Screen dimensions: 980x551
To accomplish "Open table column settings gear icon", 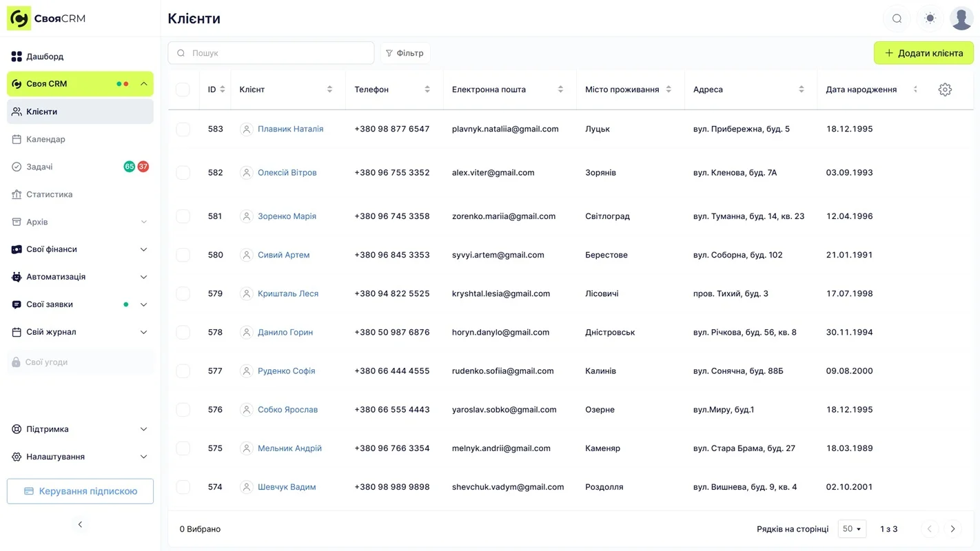I will pos(945,90).
